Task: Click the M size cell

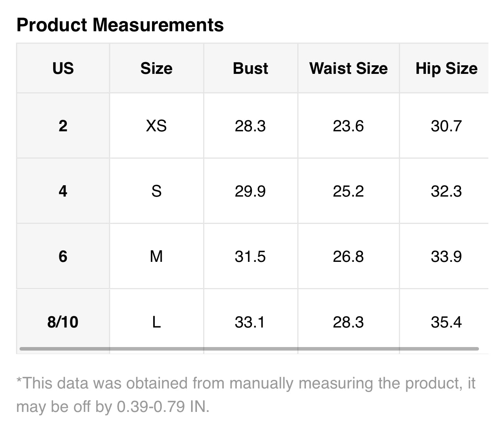Action: click(x=156, y=256)
